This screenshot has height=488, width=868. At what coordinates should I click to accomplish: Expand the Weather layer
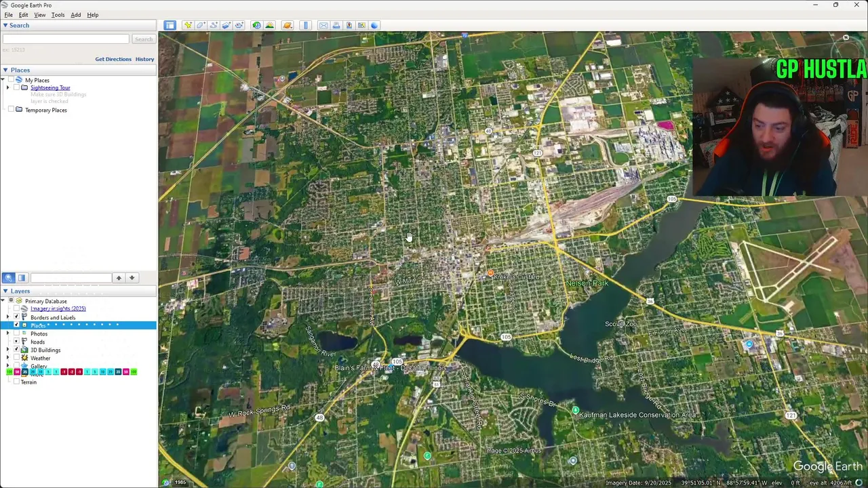8,358
